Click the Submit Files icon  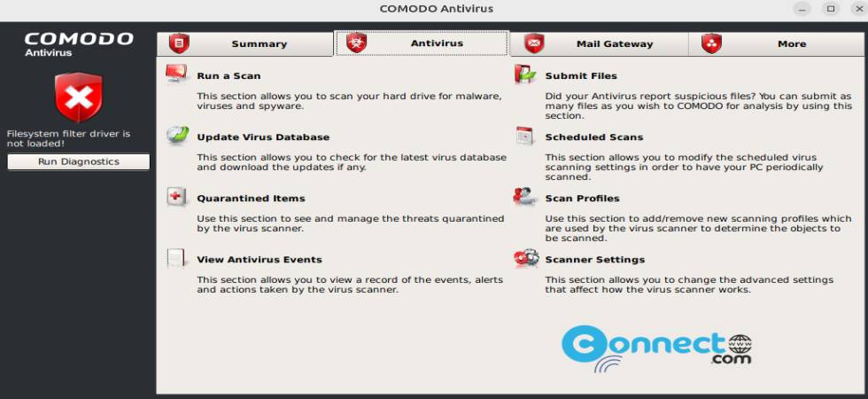pyautogui.click(x=524, y=74)
